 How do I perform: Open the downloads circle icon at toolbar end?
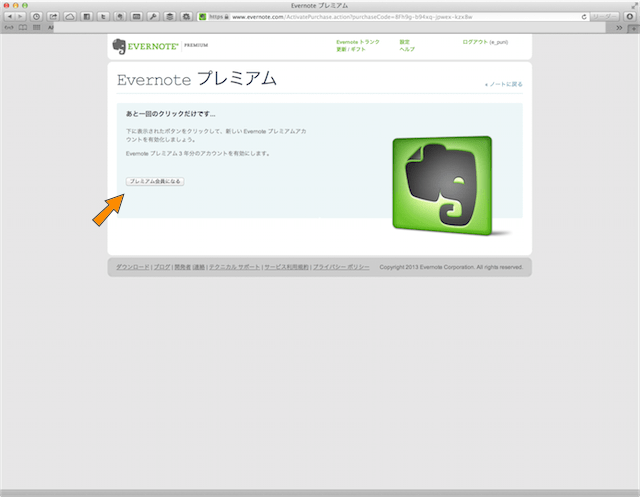click(629, 17)
